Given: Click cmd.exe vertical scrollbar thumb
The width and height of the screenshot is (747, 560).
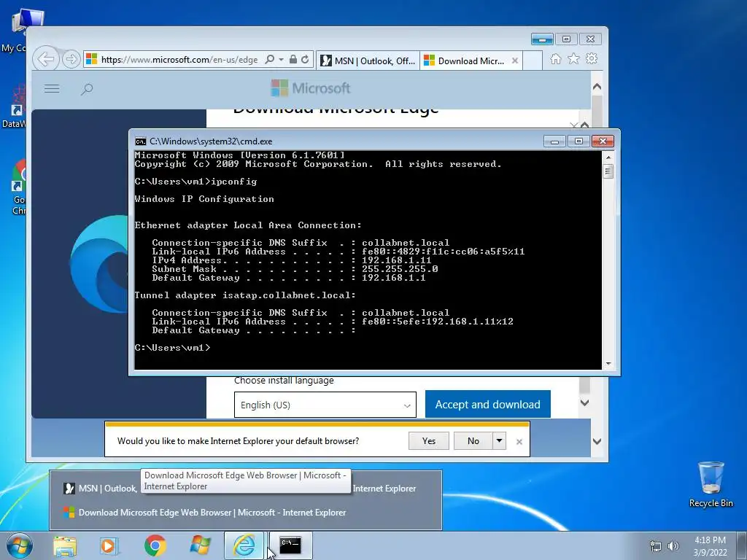Looking at the screenshot, I should click(608, 171).
